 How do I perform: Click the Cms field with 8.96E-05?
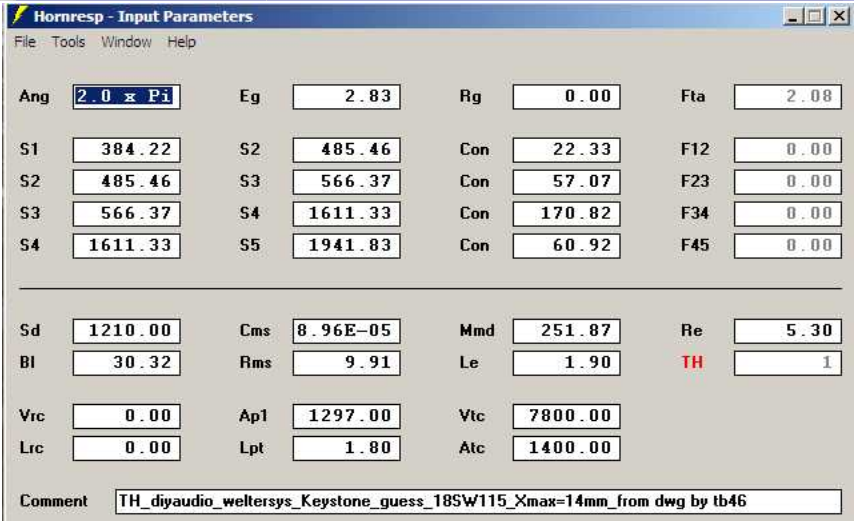pyautogui.click(x=346, y=331)
